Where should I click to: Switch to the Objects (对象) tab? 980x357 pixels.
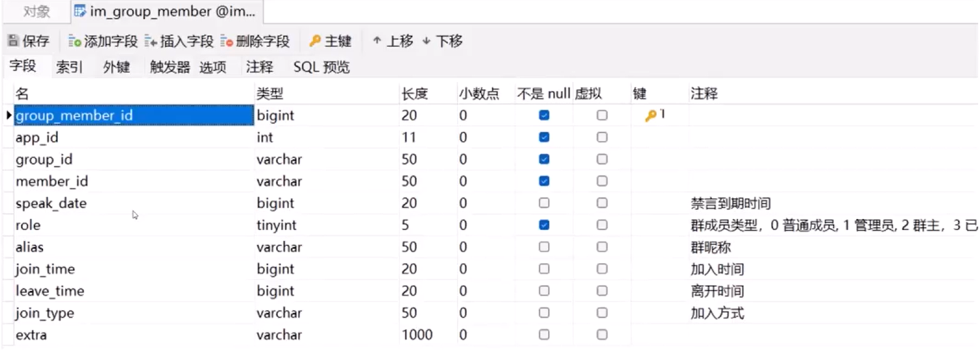(x=36, y=11)
